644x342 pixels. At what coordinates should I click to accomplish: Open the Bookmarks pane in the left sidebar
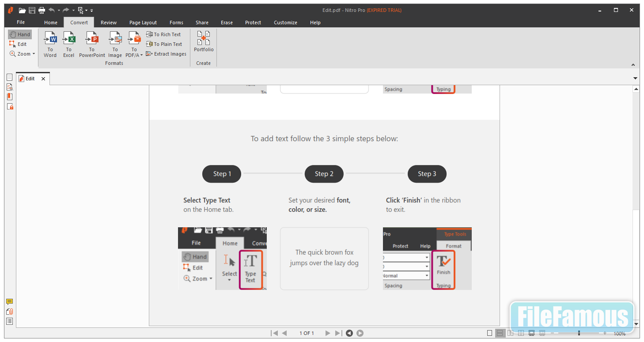[x=9, y=97]
